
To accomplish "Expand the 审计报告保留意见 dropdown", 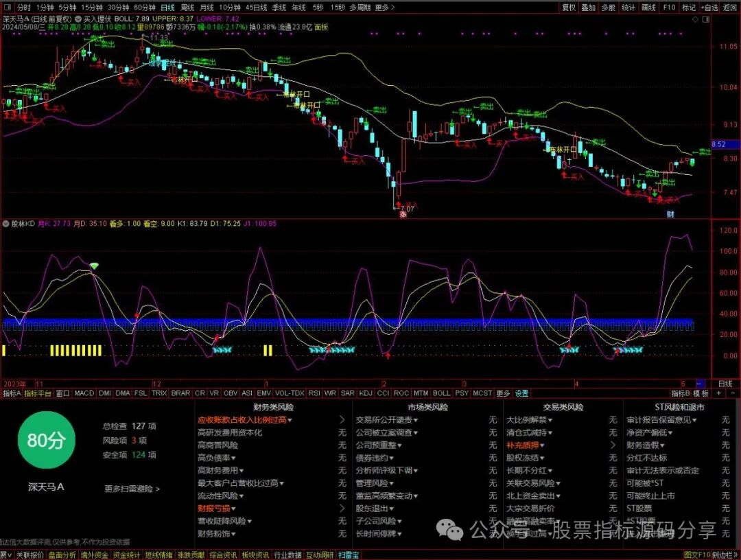I will click(694, 419).
